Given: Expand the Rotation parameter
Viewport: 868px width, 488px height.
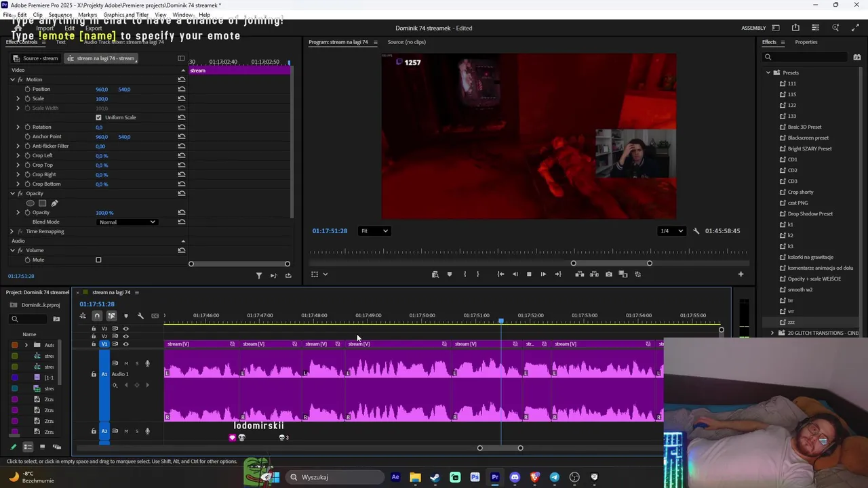Looking at the screenshot, I should coord(18,127).
